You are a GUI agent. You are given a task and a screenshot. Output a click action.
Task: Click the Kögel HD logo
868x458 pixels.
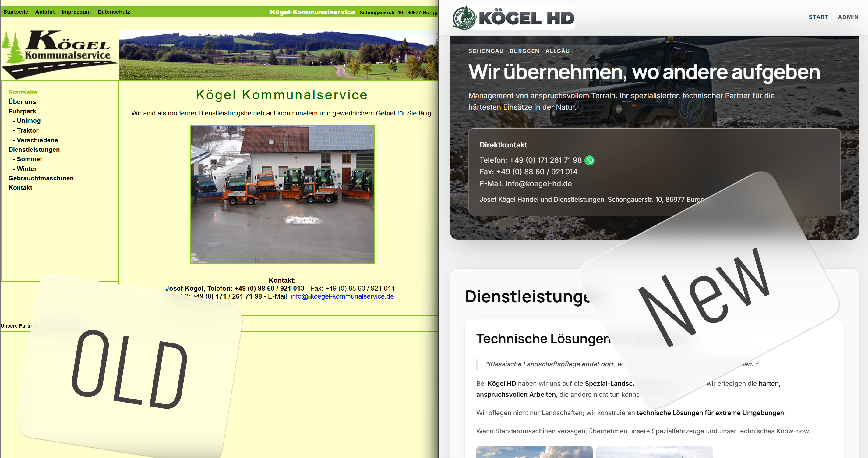[513, 18]
